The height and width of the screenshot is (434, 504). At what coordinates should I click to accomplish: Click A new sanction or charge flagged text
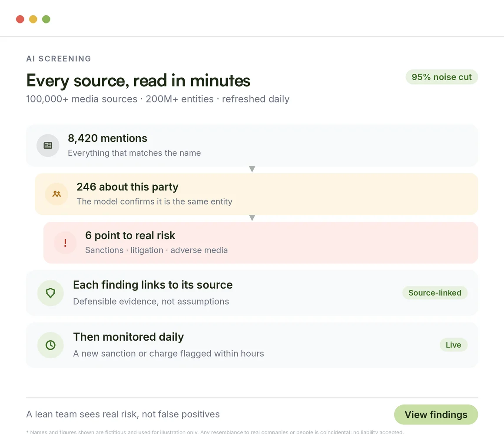tap(169, 353)
